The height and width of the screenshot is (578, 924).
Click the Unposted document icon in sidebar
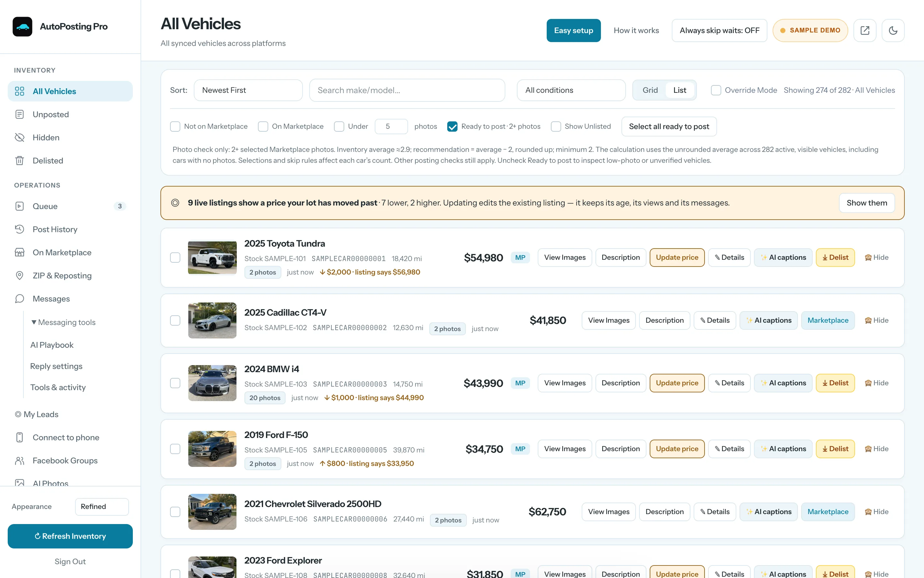tap(20, 114)
